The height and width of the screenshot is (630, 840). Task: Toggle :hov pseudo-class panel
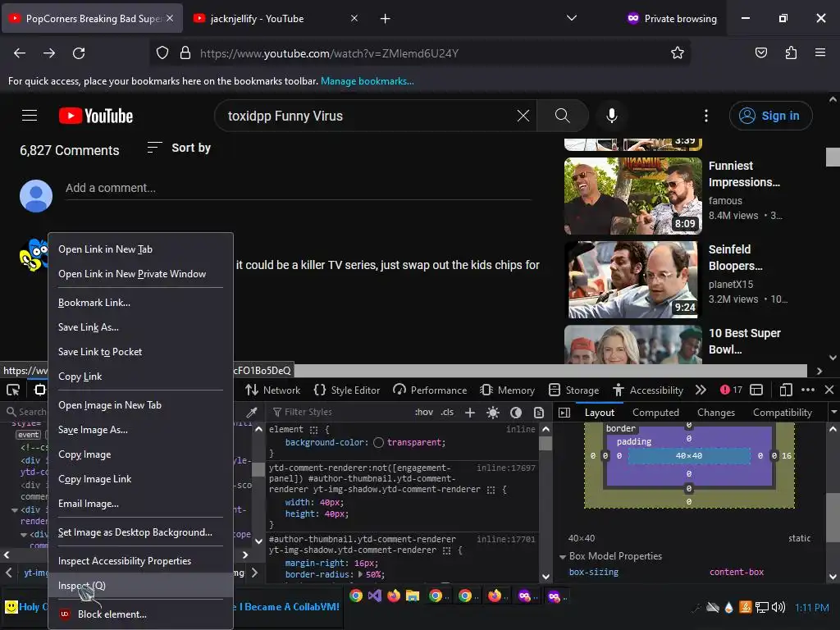424,412
